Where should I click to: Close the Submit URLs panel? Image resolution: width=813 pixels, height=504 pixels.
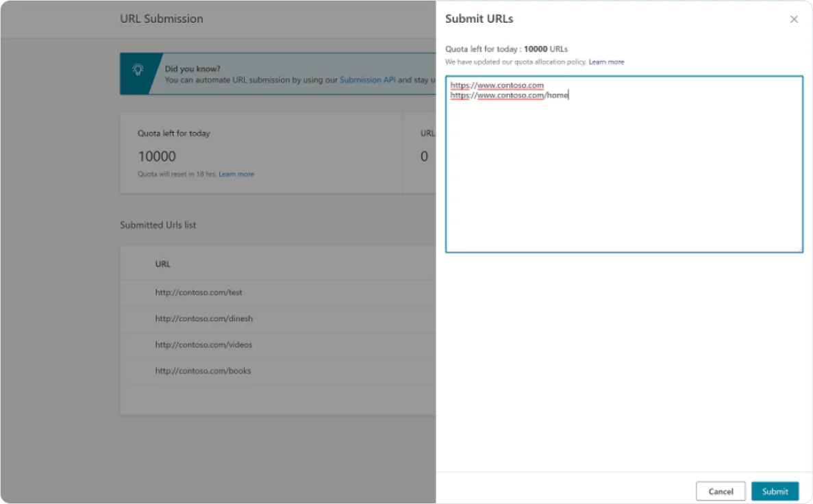793,19
